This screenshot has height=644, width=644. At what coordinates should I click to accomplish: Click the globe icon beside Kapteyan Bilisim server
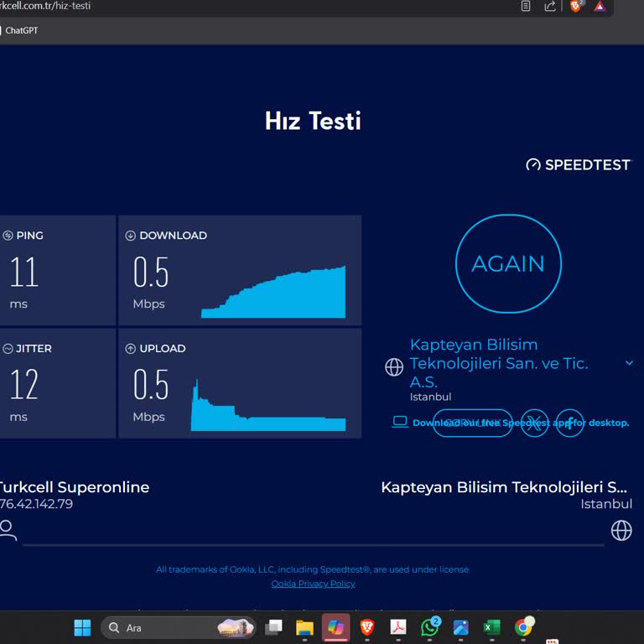click(394, 366)
